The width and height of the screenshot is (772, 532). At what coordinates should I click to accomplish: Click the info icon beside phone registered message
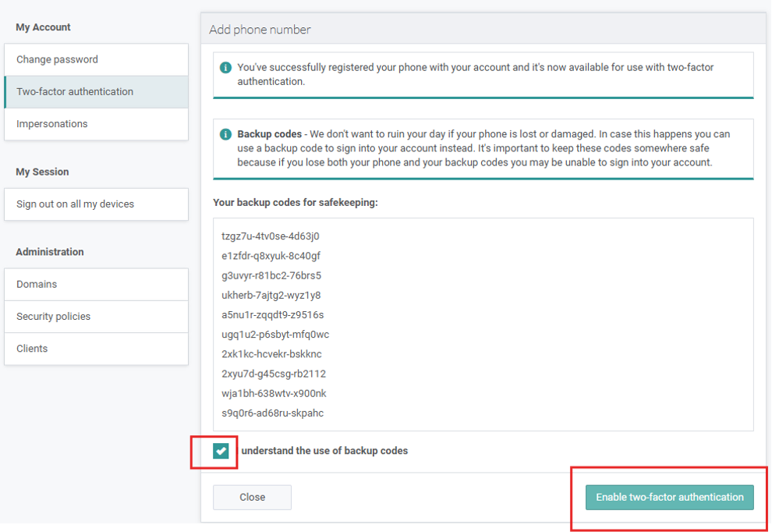[225, 68]
